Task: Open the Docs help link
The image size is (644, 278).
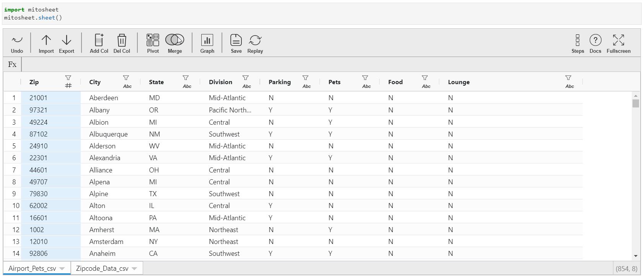Action: click(x=595, y=40)
